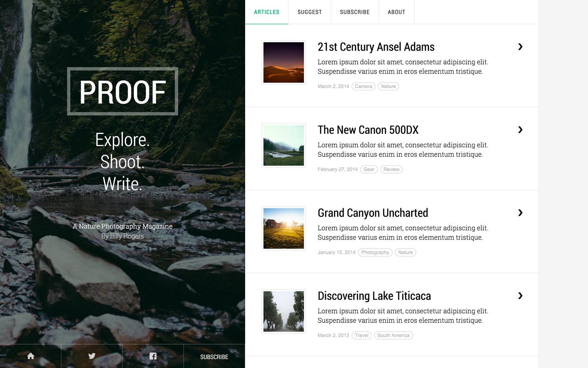Select the South America tag
Image resolution: width=588 pixels, height=368 pixels.
[393, 335]
